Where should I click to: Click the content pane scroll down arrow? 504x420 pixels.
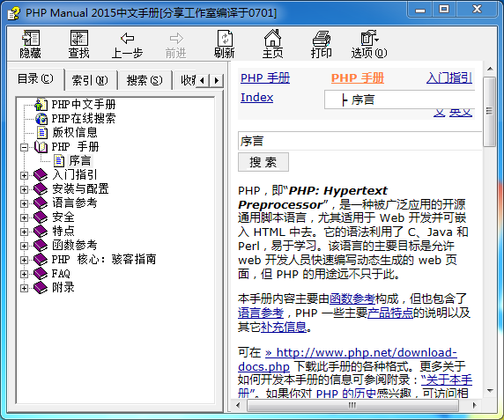pos(490,391)
